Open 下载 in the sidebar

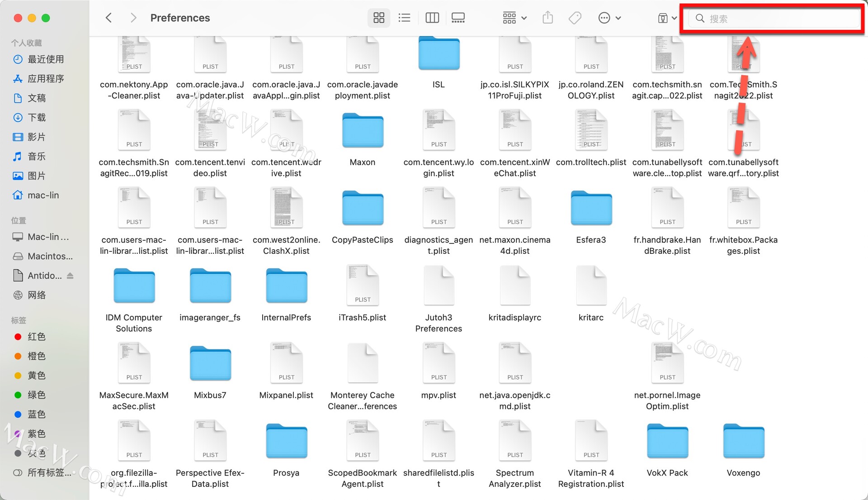30,118
